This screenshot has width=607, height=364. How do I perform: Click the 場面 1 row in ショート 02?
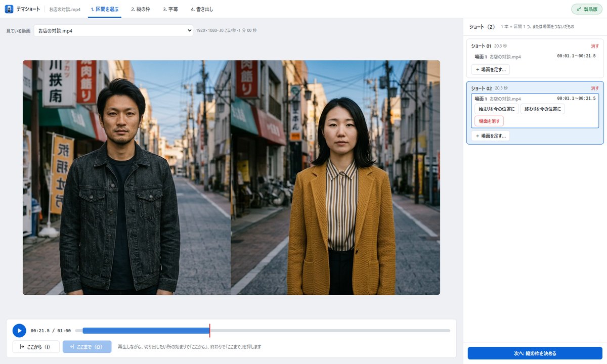(535, 99)
